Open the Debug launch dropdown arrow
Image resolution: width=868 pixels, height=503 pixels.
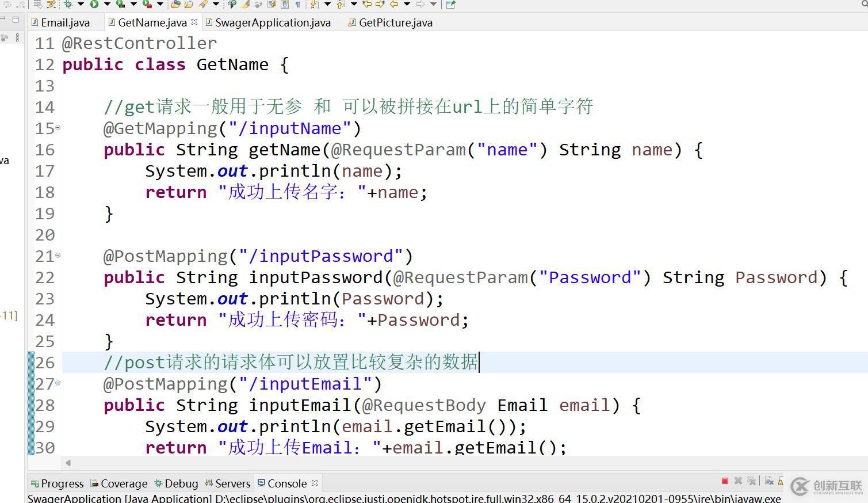point(81,4)
